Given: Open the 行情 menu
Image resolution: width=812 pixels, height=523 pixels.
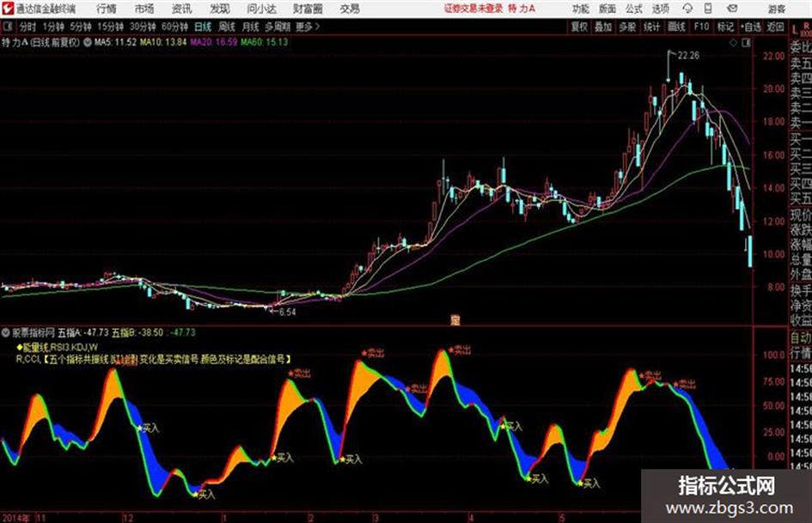Looking at the screenshot, I should 107,9.
